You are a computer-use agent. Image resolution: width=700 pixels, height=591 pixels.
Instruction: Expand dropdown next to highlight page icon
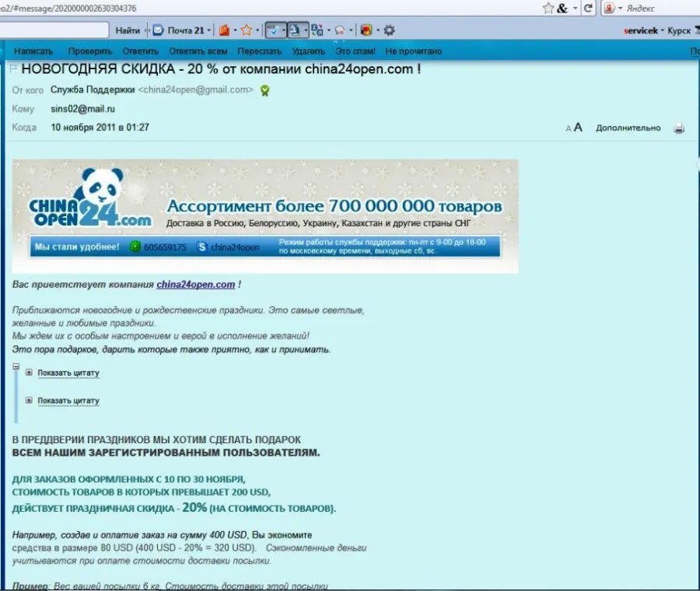[x=306, y=30]
